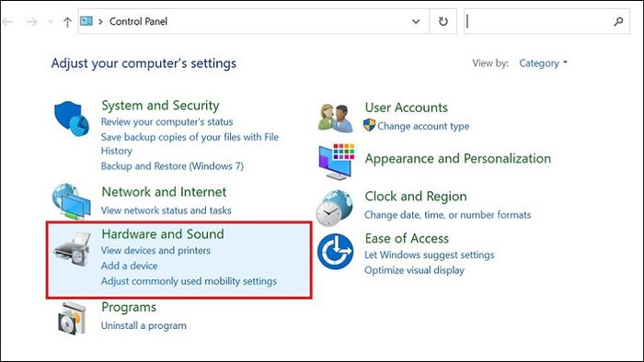Viewport: 644px width, 362px height.
Task: Open the User Accounts category
Action: click(407, 107)
